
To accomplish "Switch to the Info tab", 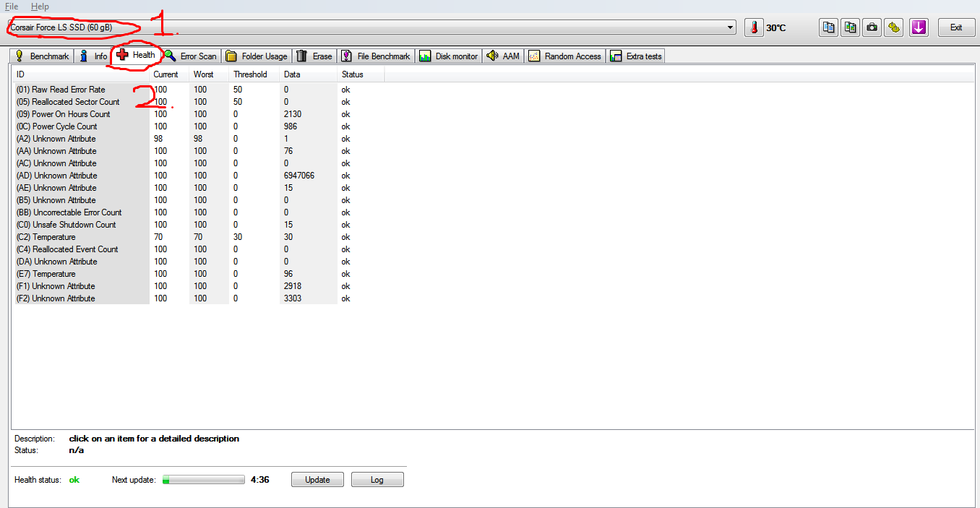I will pos(93,56).
